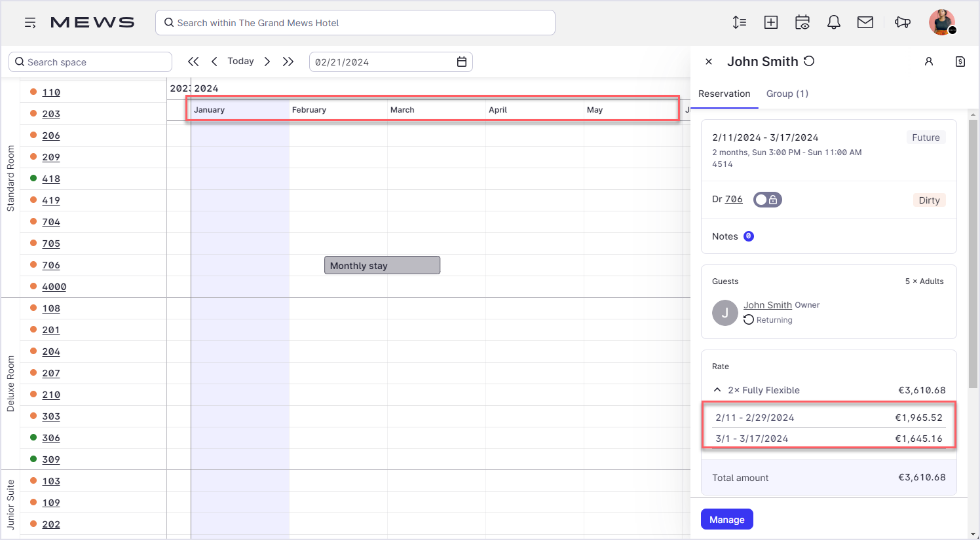Collapse the 2× Fully Flexible rate
Viewport: 980px width, 540px height.
(717, 389)
